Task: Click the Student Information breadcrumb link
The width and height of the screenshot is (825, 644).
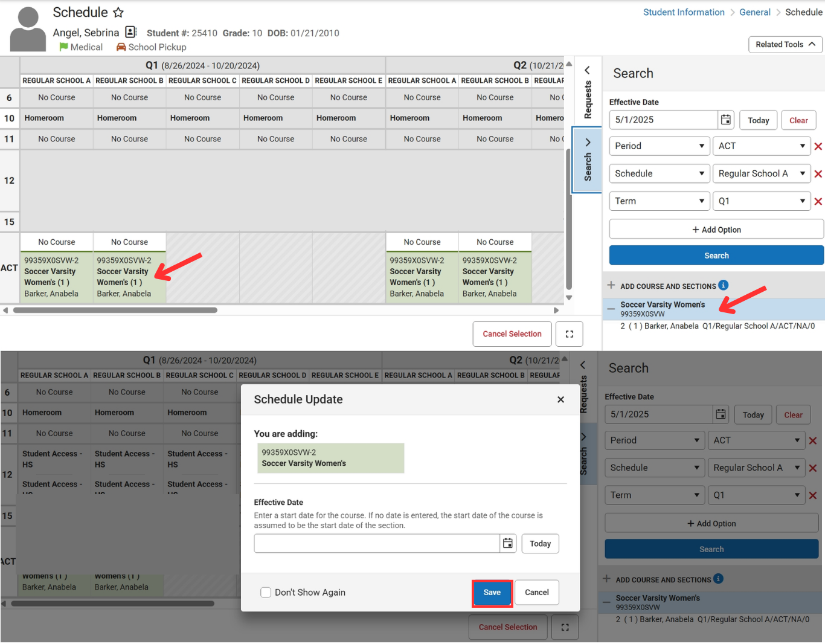Action: (x=684, y=12)
